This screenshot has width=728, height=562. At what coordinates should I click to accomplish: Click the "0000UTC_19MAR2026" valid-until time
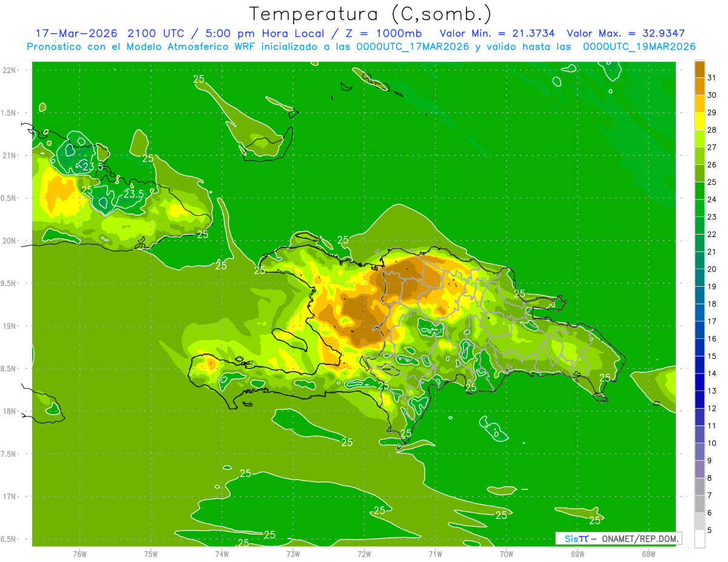coord(639,47)
